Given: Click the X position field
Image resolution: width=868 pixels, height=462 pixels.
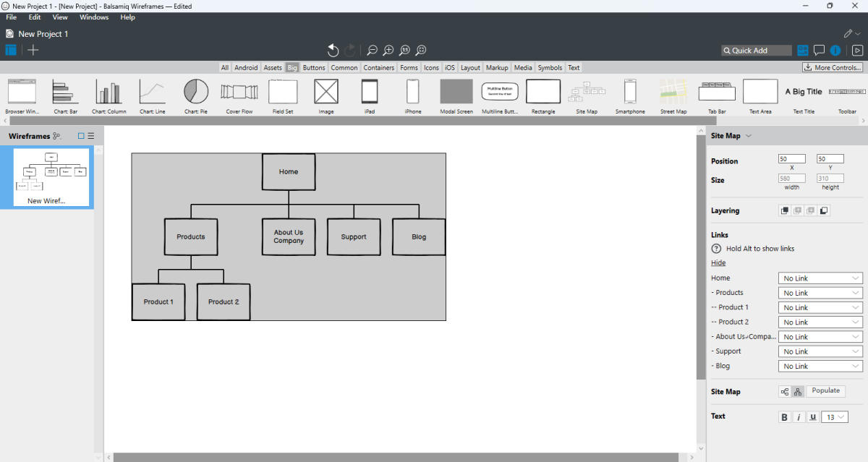Looking at the screenshot, I should (x=792, y=159).
